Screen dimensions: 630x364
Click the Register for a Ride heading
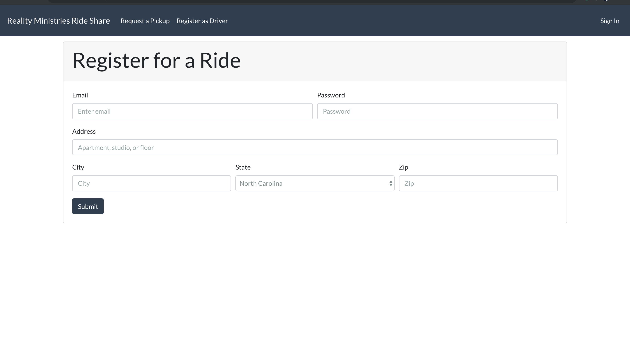pos(156,61)
